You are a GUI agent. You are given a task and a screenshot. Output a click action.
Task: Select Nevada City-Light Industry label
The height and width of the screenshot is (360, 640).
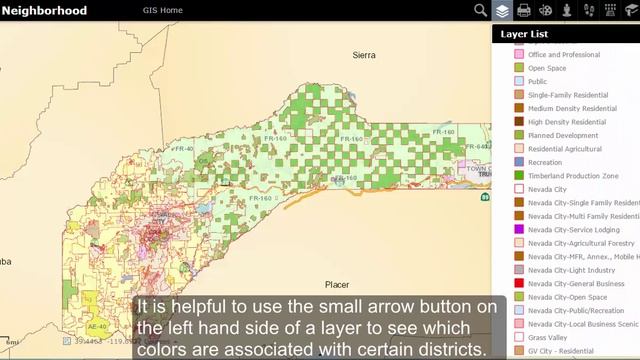point(571,270)
